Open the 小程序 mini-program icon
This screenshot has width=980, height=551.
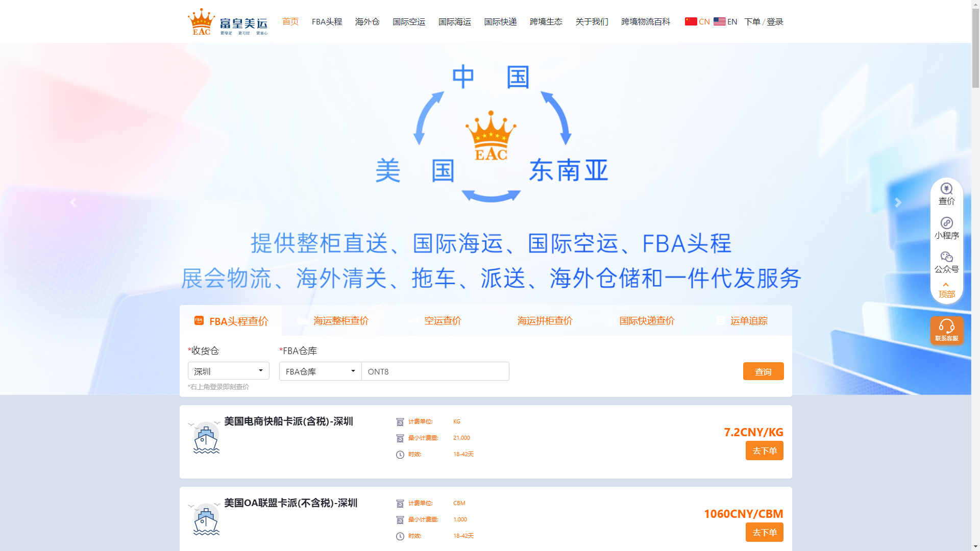pyautogui.click(x=946, y=228)
